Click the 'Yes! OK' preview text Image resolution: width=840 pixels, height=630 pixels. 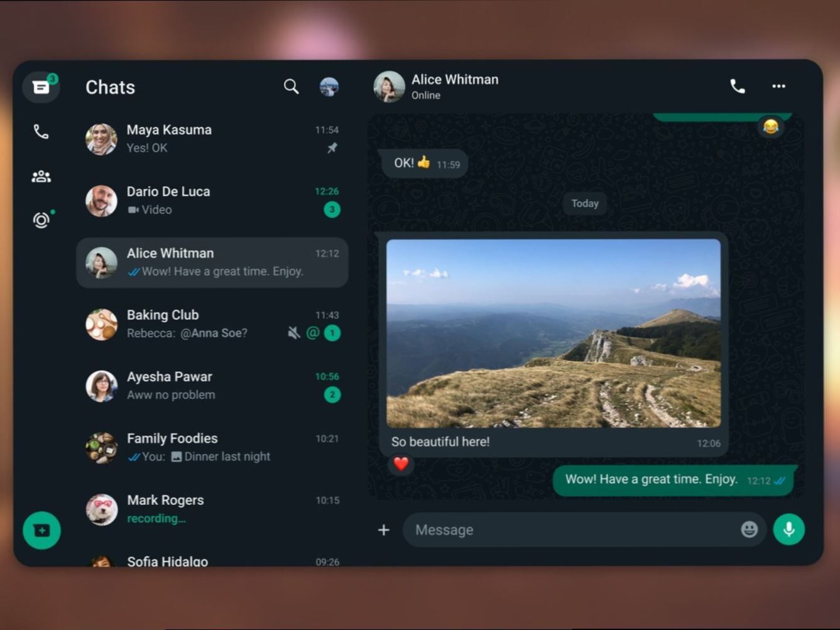point(147,148)
